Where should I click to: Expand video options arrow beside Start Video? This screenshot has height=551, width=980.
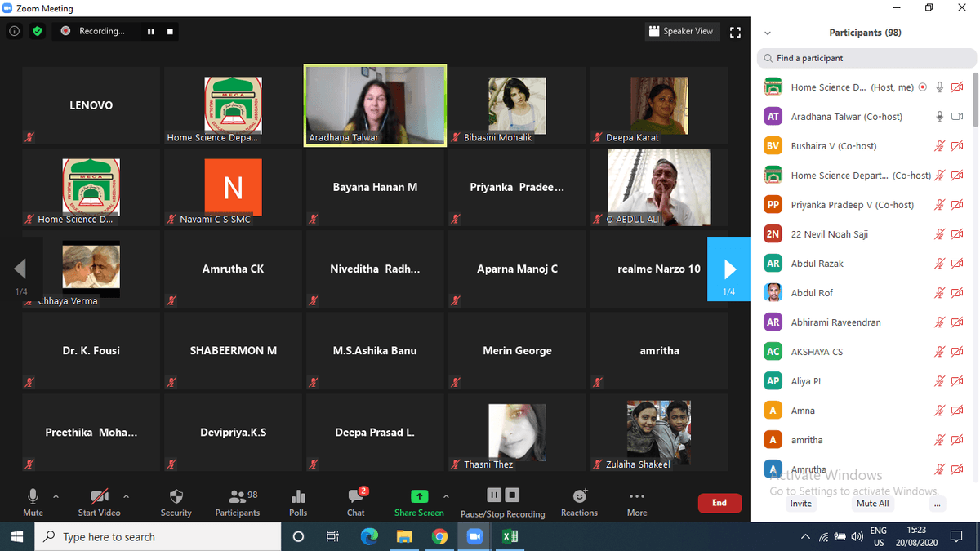(x=126, y=495)
